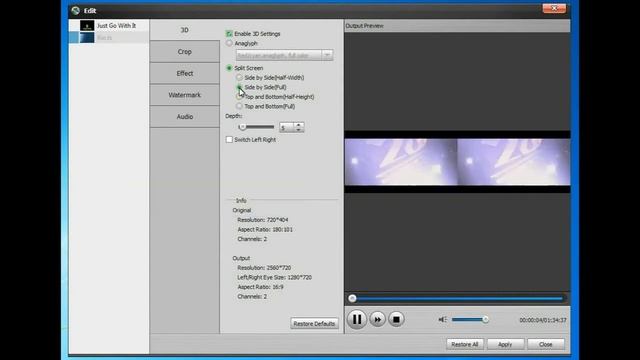Click Original Resolution 720*404 text

click(262, 220)
